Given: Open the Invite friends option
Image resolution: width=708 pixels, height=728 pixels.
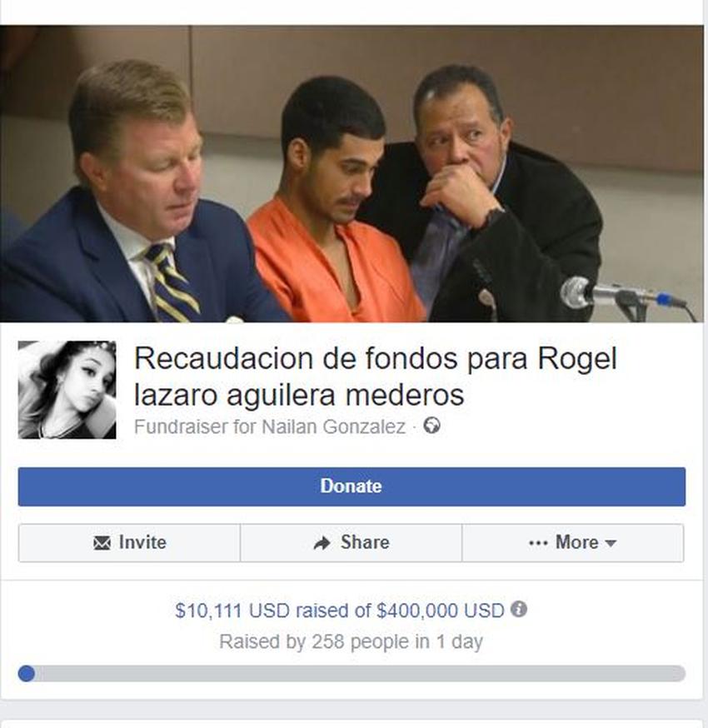Looking at the screenshot, I should point(130,543).
